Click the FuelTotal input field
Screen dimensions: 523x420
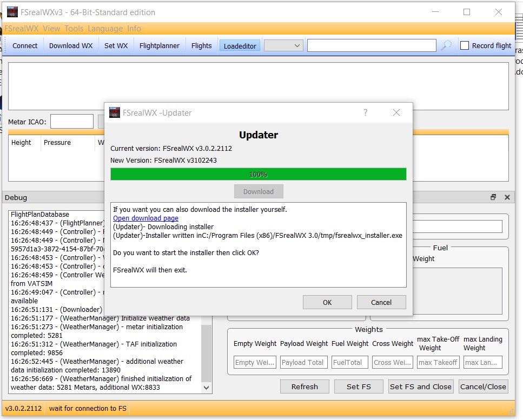pyautogui.click(x=350, y=362)
